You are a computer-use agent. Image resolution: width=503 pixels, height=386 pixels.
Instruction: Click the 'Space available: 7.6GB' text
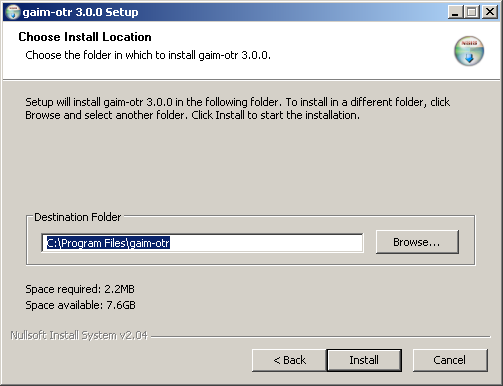80,305
